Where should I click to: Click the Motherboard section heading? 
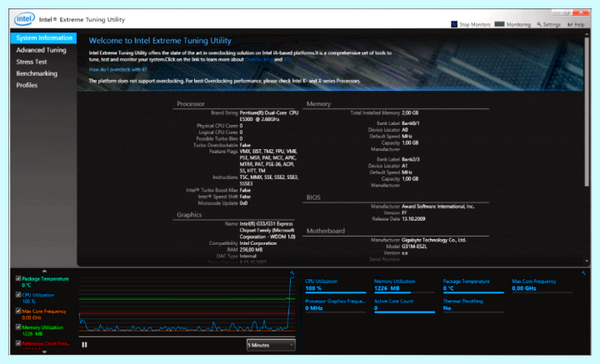[x=326, y=231]
